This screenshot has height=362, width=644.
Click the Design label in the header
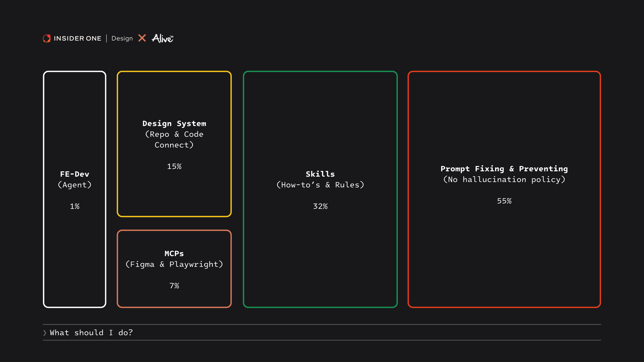122,39
